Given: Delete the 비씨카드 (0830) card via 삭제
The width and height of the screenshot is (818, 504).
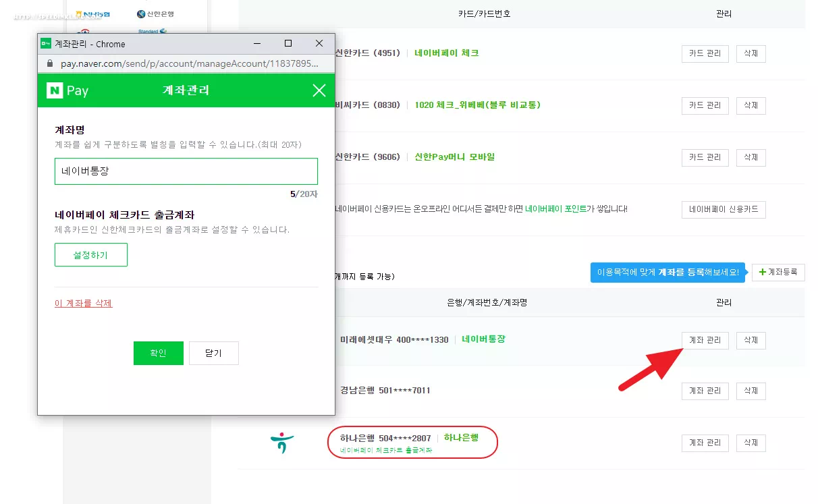Looking at the screenshot, I should coord(751,105).
